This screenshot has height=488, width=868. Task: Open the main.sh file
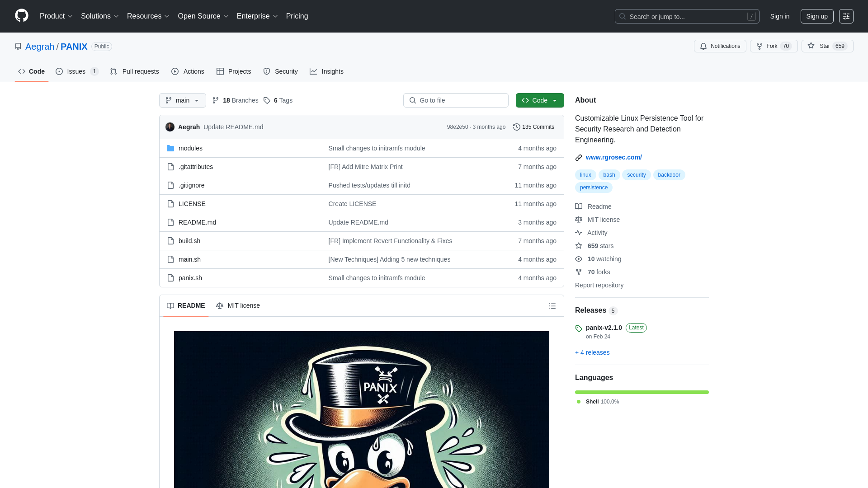click(x=189, y=259)
